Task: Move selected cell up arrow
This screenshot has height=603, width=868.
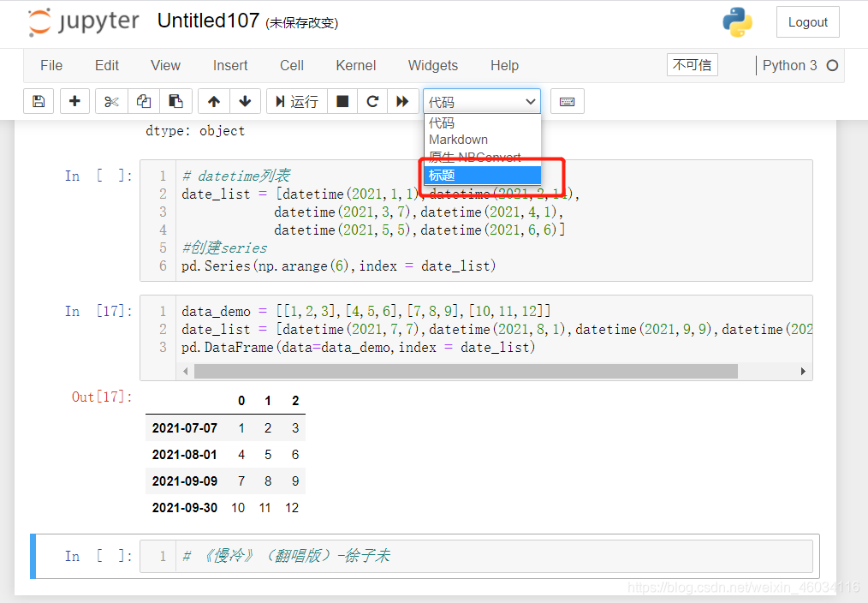Action: [x=214, y=101]
